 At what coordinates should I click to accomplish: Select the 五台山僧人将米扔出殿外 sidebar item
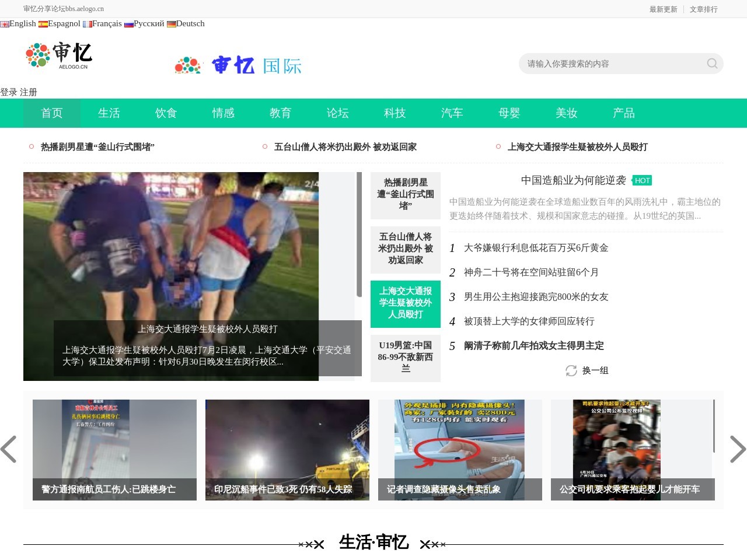pos(405,250)
